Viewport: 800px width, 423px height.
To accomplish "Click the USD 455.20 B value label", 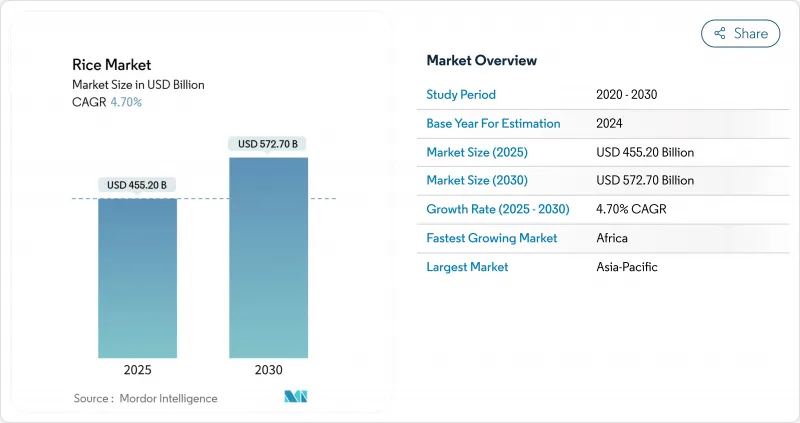I will pyautogui.click(x=138, y=185).
